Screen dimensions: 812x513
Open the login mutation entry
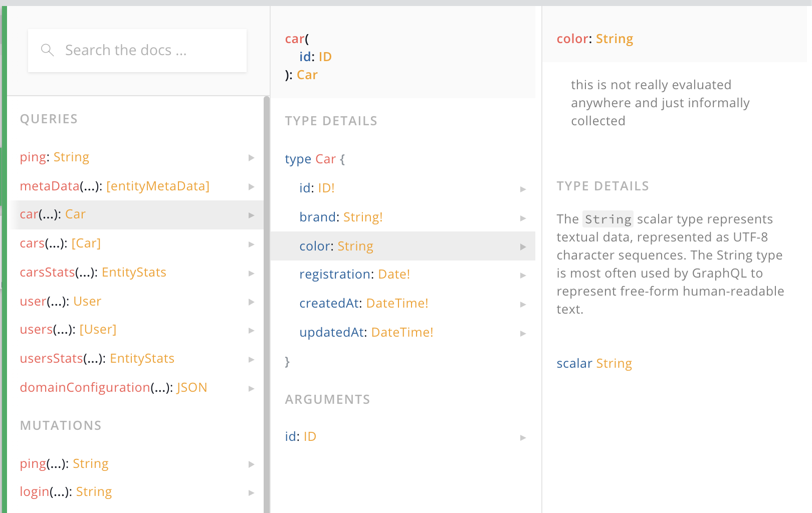coord(66,492)
